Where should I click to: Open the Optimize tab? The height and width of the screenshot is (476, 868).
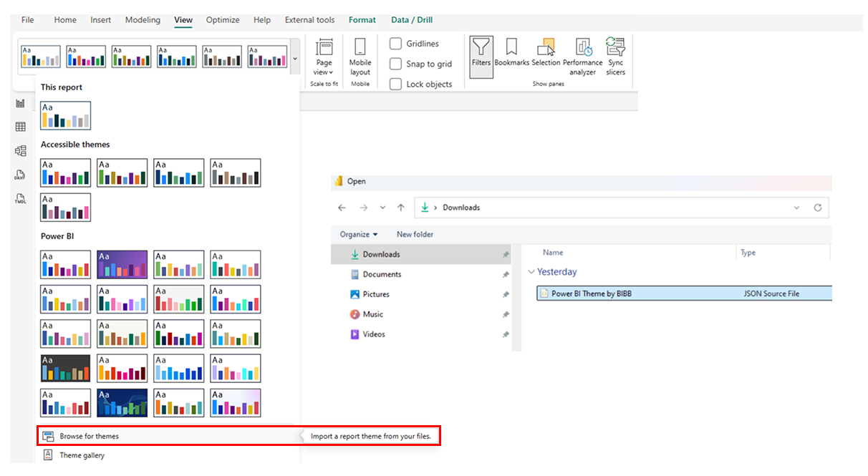223,20
